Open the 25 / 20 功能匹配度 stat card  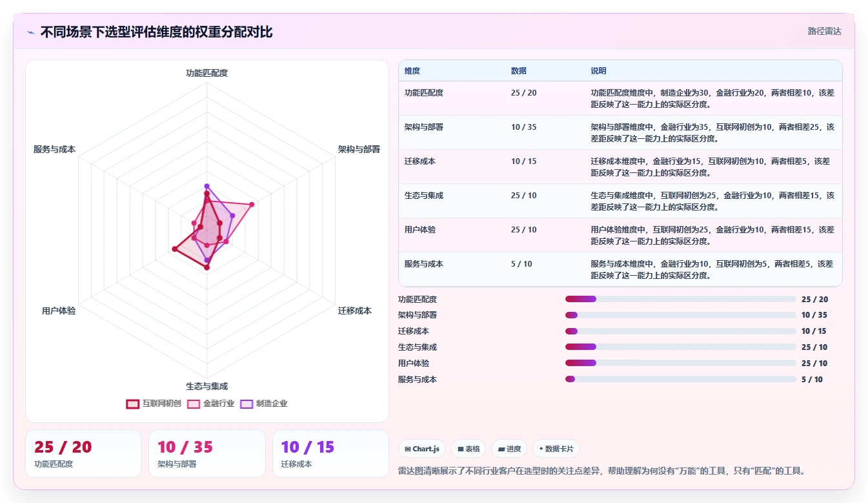click(x=83, y=453)
